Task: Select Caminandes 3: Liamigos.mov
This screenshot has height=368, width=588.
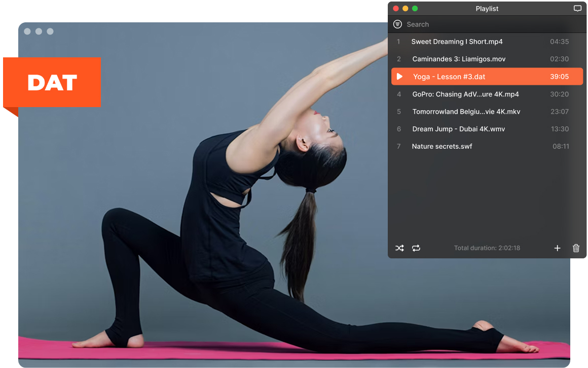Action: [487, 59]
